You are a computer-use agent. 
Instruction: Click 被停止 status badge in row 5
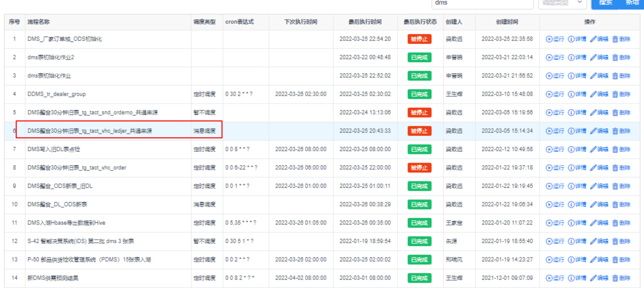click(419, 113)
